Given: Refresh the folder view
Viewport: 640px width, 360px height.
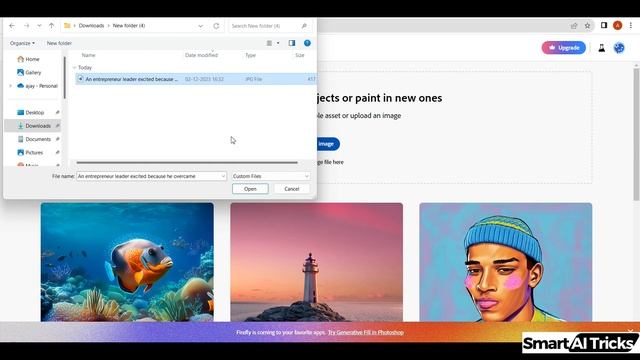Looking at the screenshot, I should (216, 26).
